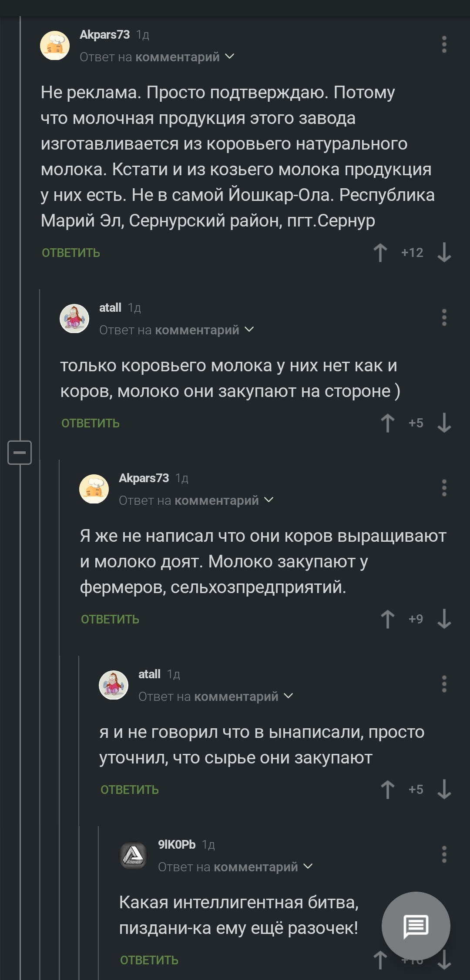Image resolution: width=470 pixels, height=980 pixels.
Task: Upvote Akpars73's comment with +12 rating
Action: click(x=380, y=253)
